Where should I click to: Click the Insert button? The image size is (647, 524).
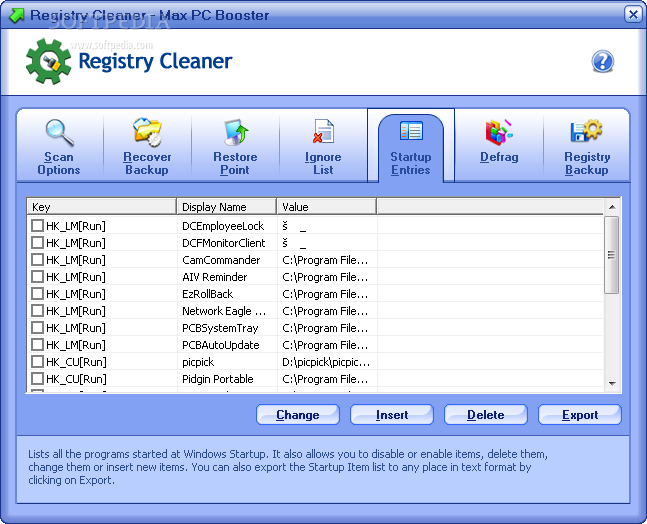pos(392,415)
